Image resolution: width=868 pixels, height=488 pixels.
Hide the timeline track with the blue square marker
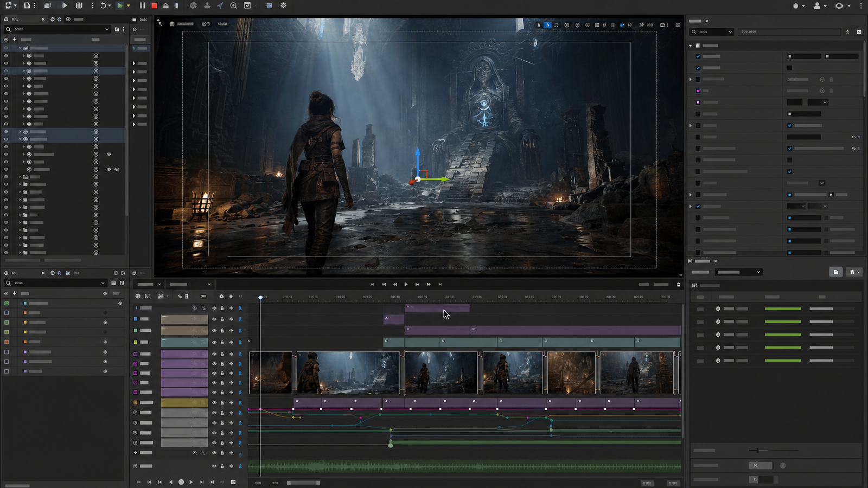click(x=214, y=319)
